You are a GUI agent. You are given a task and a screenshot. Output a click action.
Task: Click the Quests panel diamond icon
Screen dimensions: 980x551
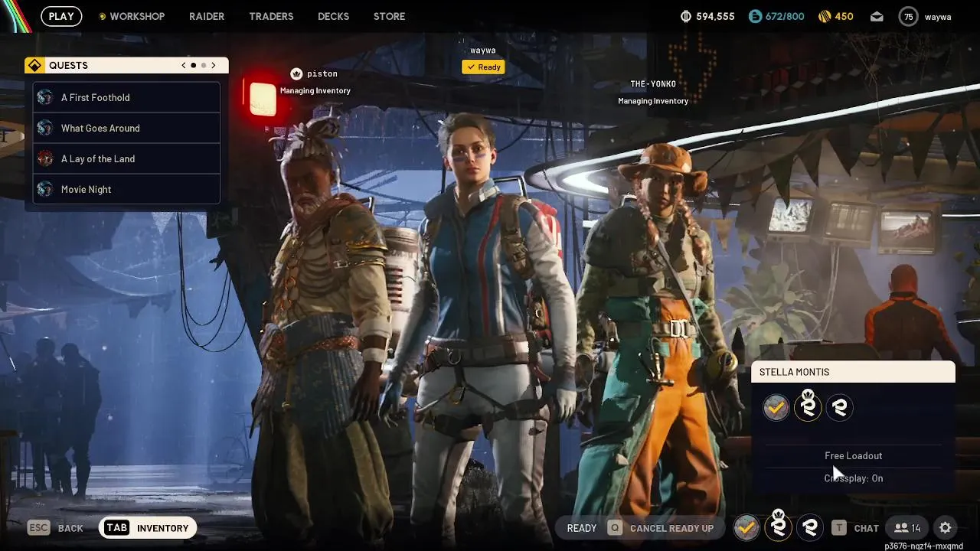coord(34,65)
